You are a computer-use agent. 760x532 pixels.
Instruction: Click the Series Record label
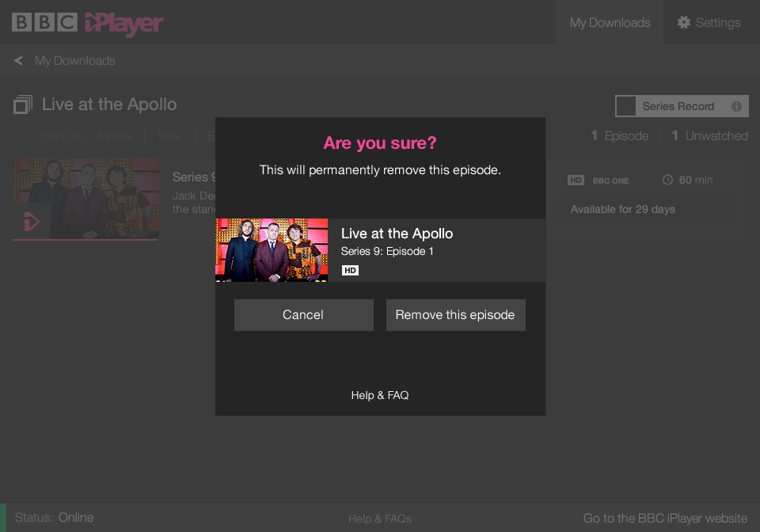(678, 106)
